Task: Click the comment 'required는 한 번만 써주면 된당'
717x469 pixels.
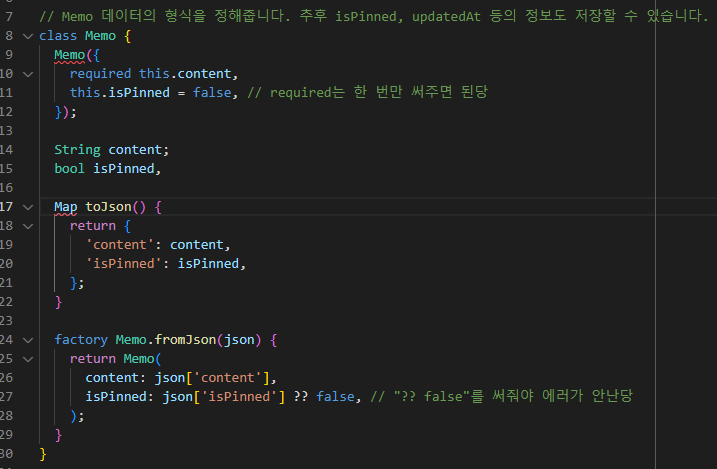Action: tap(368, 92)
